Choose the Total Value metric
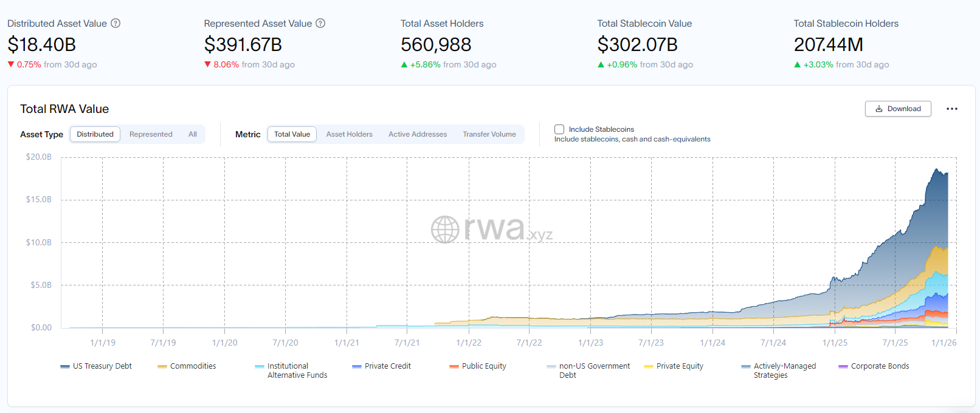Viewport: 980px width, 413px height. [292, 134]
